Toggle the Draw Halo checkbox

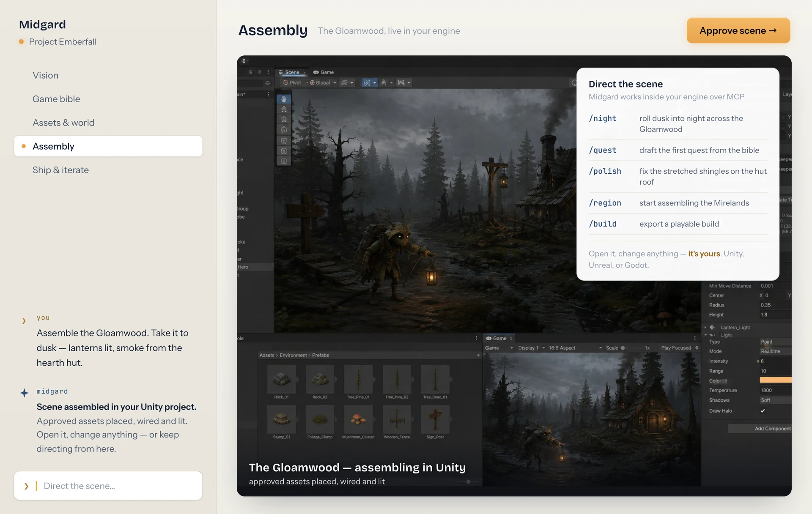[x=763, y=411]
